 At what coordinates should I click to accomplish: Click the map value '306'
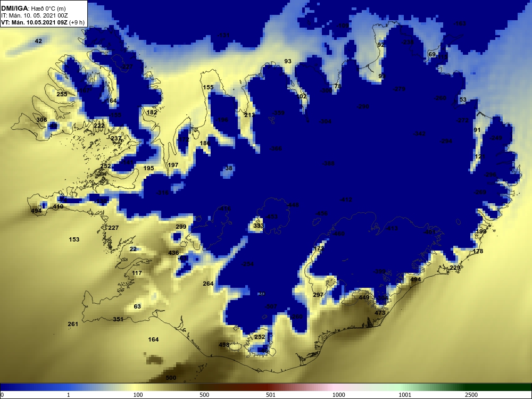tap(41, 120)
